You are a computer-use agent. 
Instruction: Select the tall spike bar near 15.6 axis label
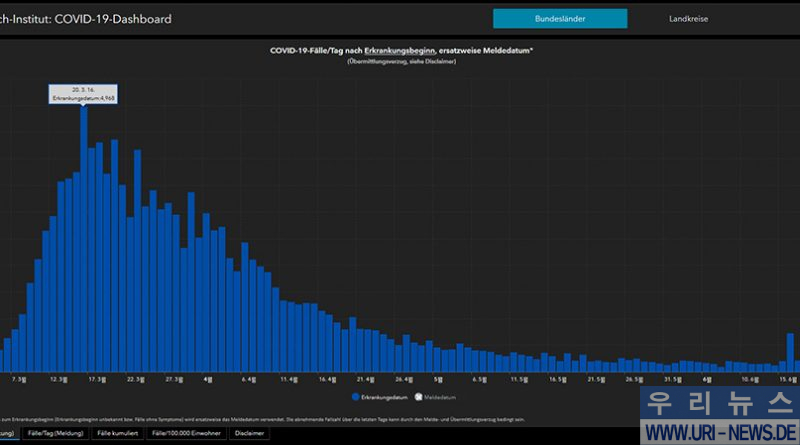point(790,352)
